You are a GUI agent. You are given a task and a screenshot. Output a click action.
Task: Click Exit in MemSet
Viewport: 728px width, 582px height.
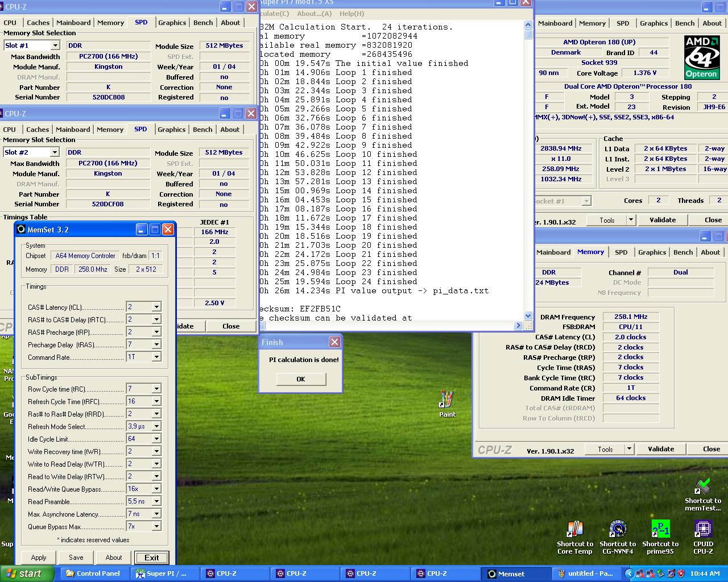click(x=152, y=558)
